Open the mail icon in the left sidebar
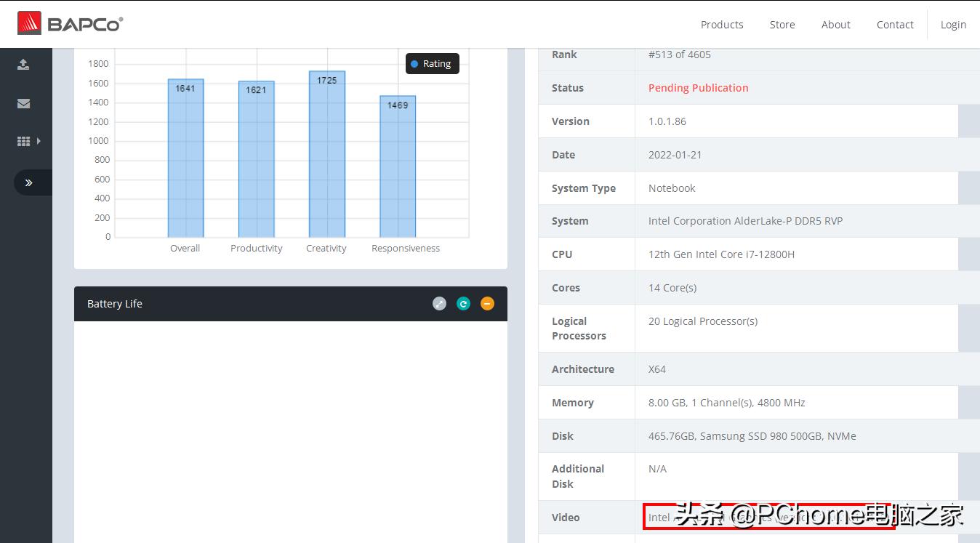Screen dimensions: 980x543 coord(23,103)
